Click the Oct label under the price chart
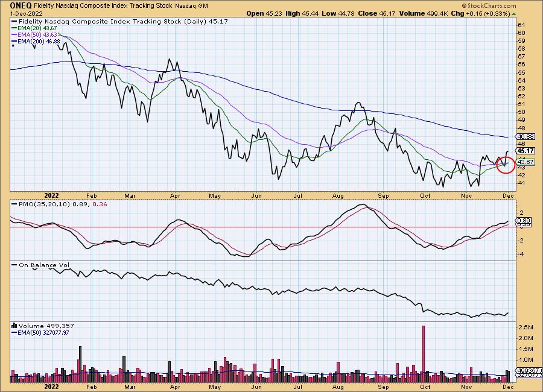Screen dimensions: 543x392 (x=425, y=195)
